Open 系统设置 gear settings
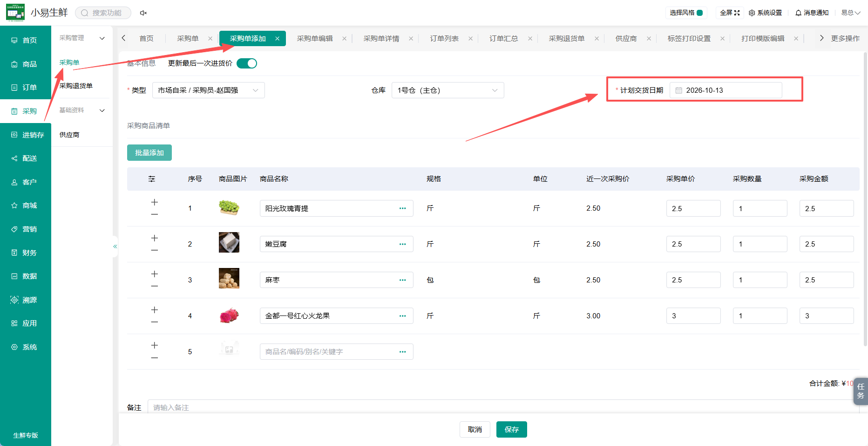Image resolution: width=868 pixels, height=446 pixels. click(x=765, y=13)
